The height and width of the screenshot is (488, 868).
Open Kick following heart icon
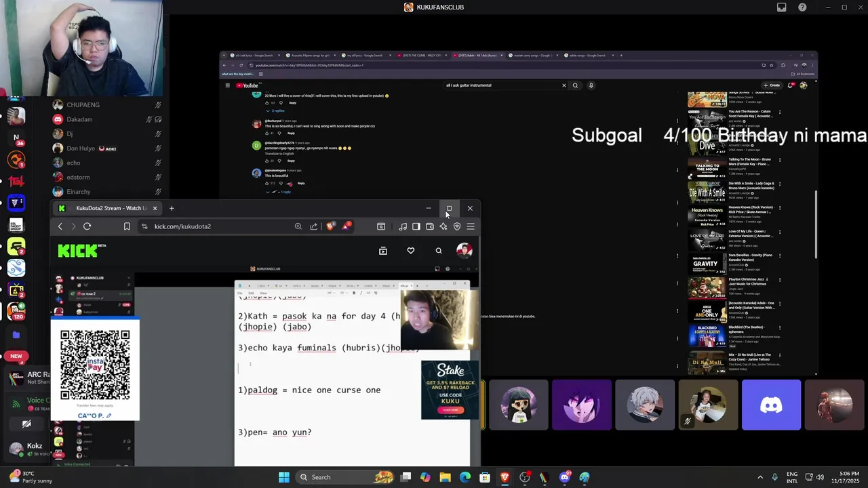tap(411, 251)
